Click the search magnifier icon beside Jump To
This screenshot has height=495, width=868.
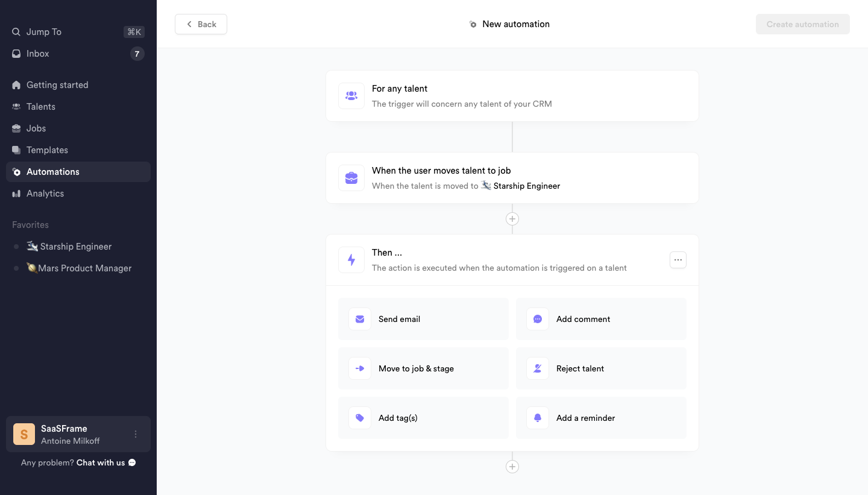click(16, 32)
